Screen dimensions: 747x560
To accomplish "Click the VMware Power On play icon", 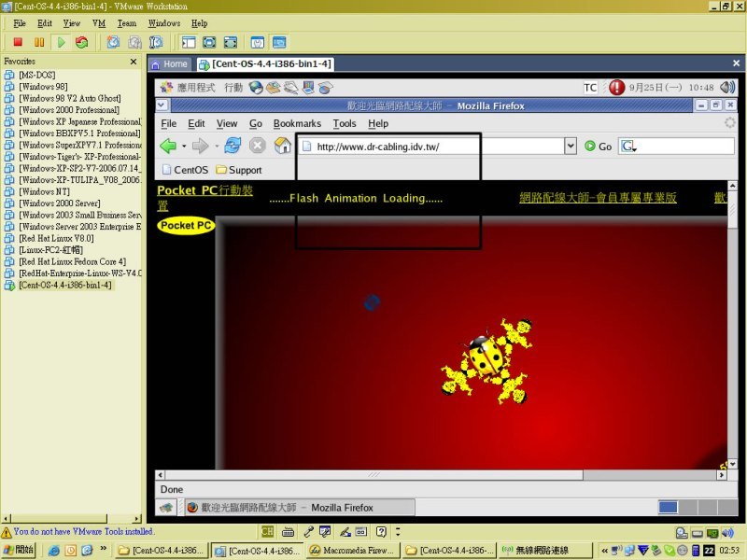I will pos(61,42).
